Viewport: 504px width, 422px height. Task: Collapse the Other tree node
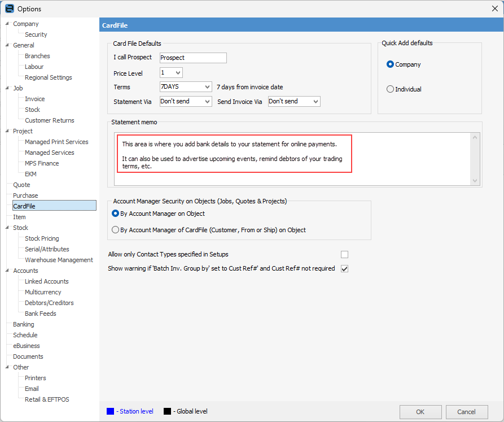[7, 367]
